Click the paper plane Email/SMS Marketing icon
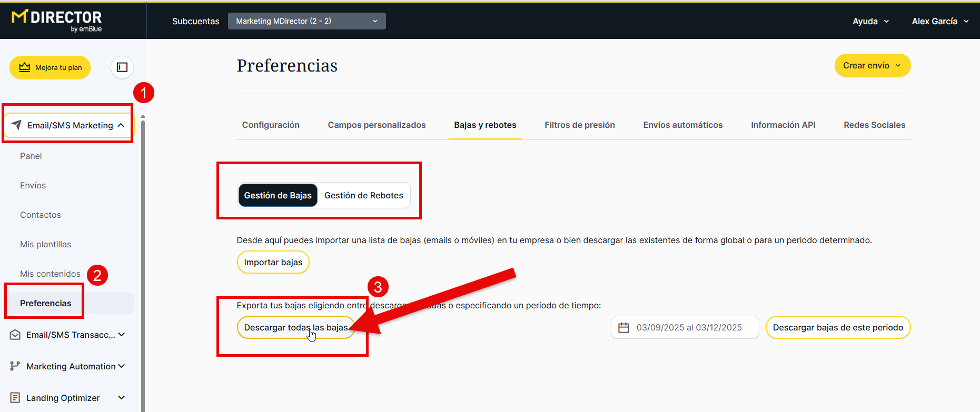Viewport: 980px width, 412px height. click(17, 125)
